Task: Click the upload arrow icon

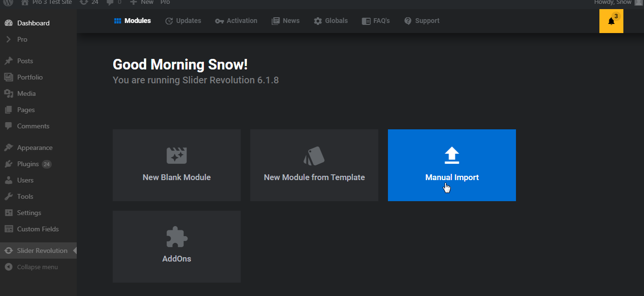Action: 452,156
